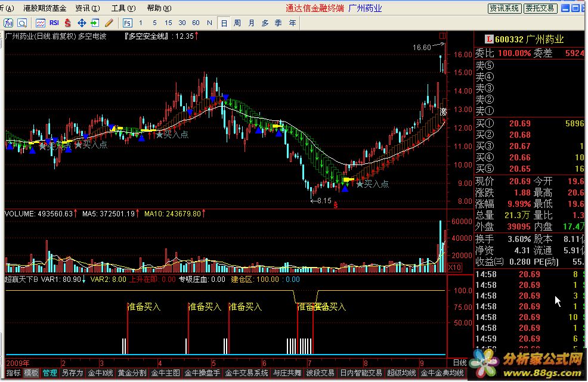Click the small red square icon atop chart

tap(442, 36)
